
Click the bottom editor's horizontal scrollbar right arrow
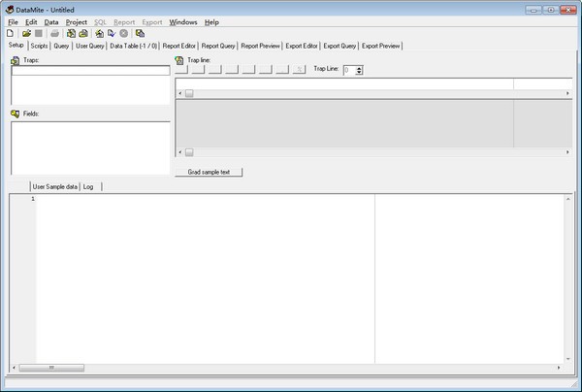(559, 368)
